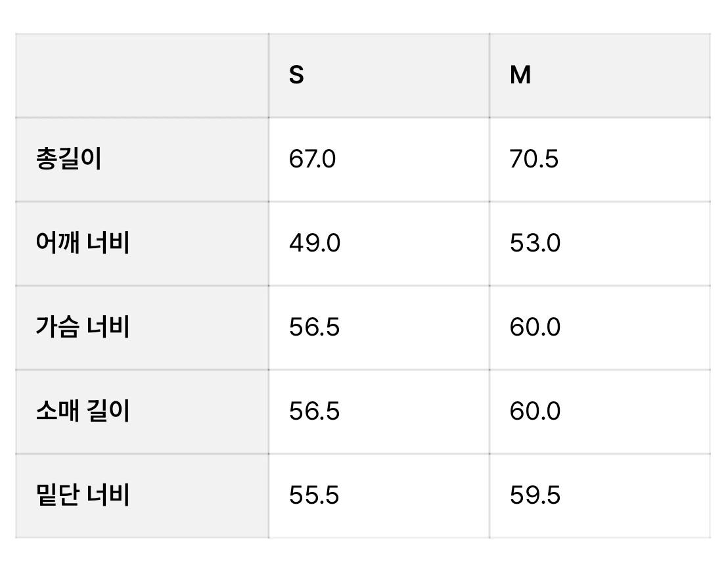Image resolution: width=728 pixels, height=576 pixels.
Task: Select the 67.0 total length value
Action: coord(312,159)
